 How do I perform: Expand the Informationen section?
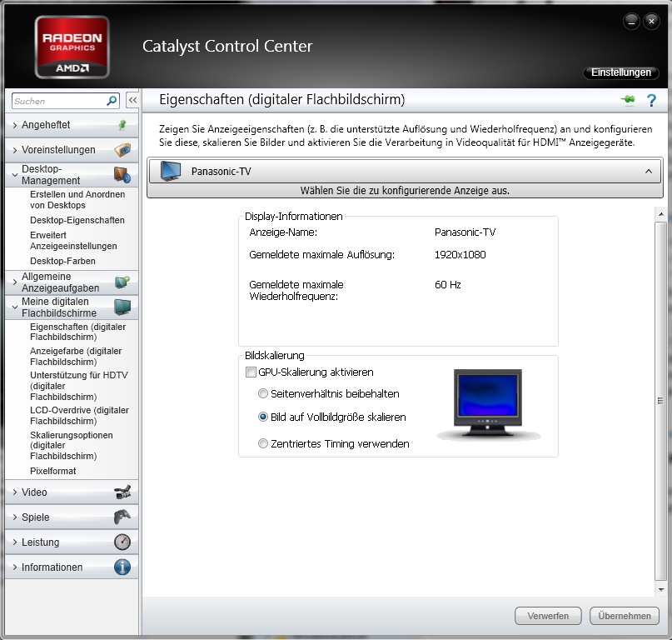pyautogui.click(x=15, y=567)
